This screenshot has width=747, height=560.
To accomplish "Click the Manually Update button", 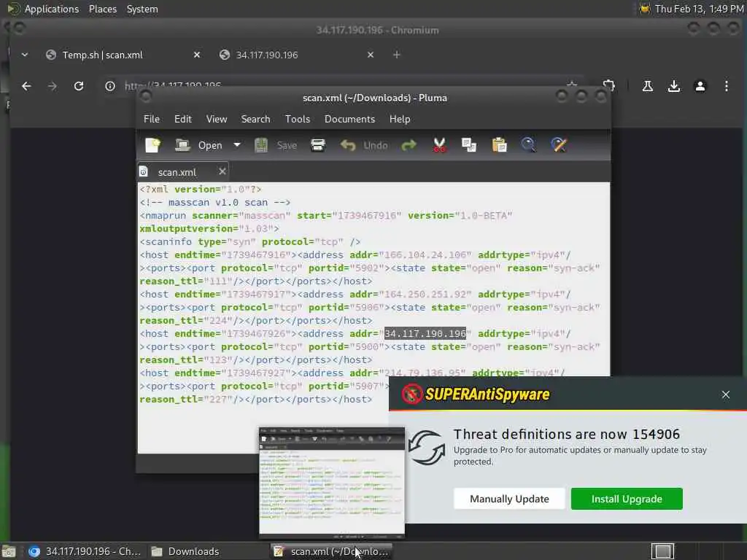I will click(509, 499).
